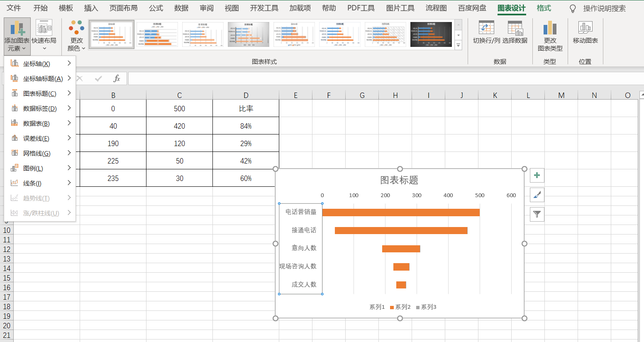Select the gray gradient chart style thumbnail

click(249, 34)
